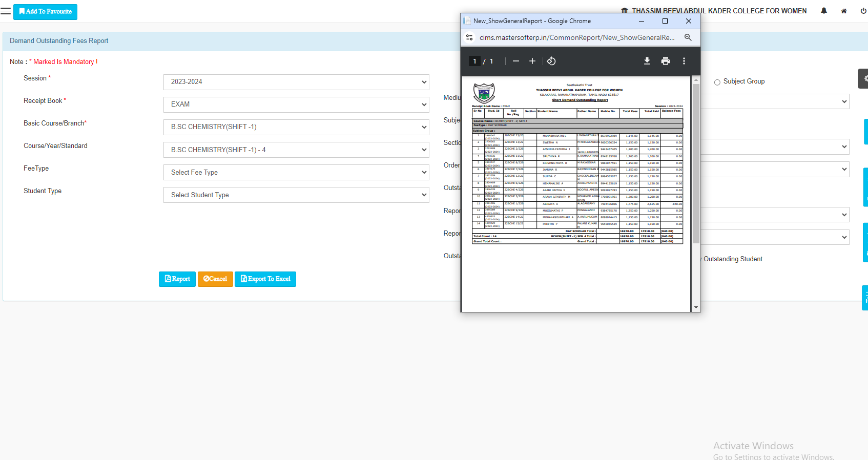Go to home via house icon
868x460 pixels.
[x=844, y=11]
